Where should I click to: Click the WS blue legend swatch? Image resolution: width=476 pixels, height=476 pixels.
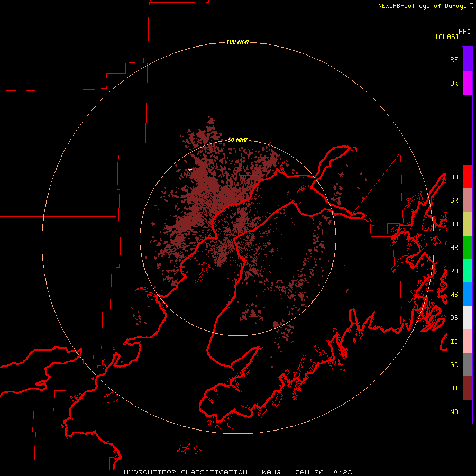467,294
